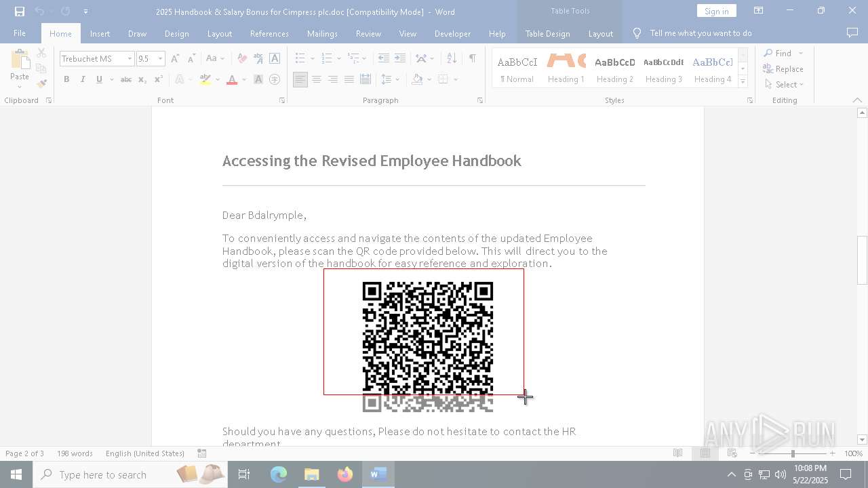This screenshot has width=868, height=488.
Task: Select Center alignment
Action: coord(317,79)
